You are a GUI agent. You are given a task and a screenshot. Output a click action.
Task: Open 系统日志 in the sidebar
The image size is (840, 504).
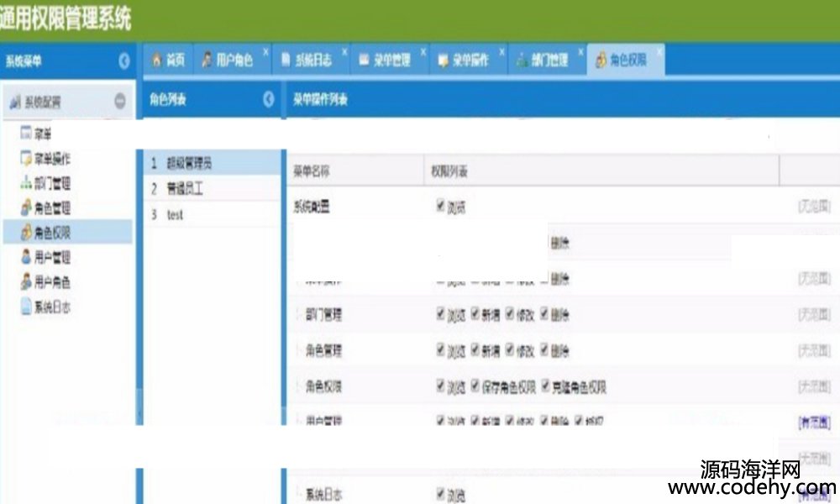point(45,307)
